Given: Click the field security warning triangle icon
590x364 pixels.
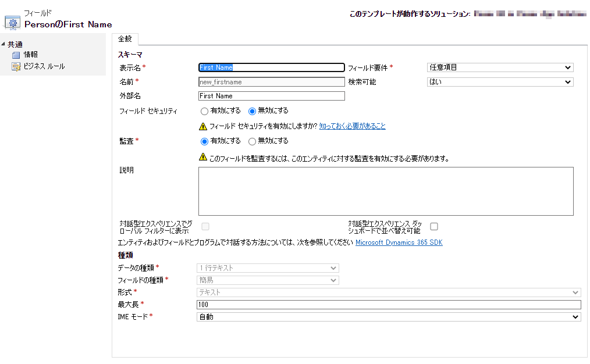Looking at the screenshot, I should (203, 126).
